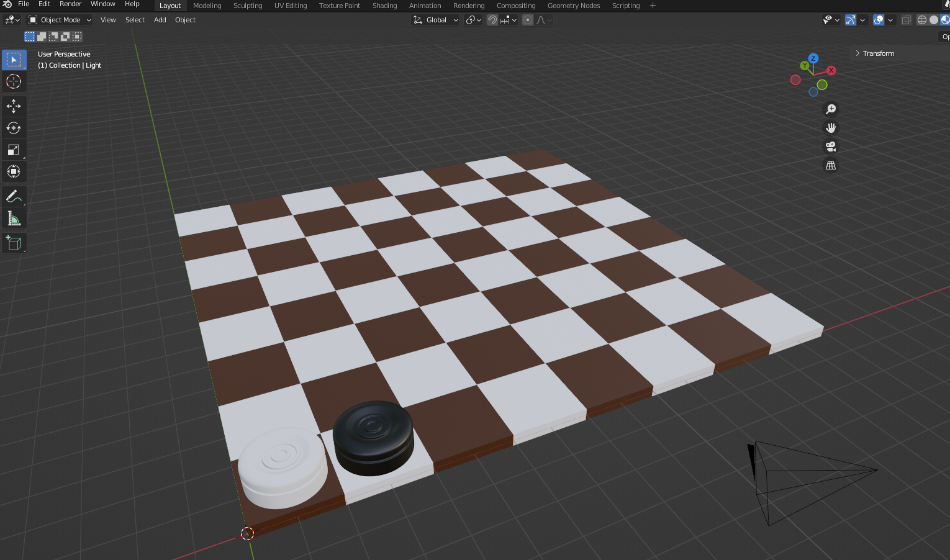Switch to the Animation workspace tab
950x560 pixels.
point(425,6)
